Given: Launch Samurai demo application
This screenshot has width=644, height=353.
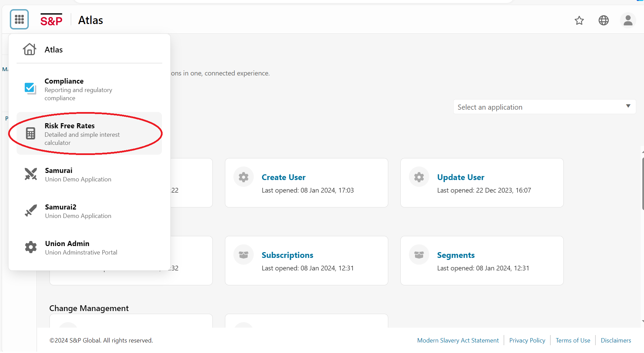Looking at the screenshot, I should pos(89,175).
